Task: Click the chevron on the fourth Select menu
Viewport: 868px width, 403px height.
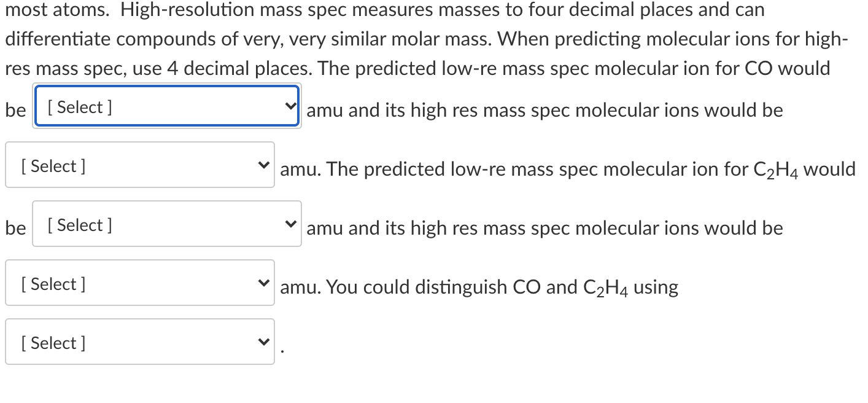Action: click(x=264, y=282)
